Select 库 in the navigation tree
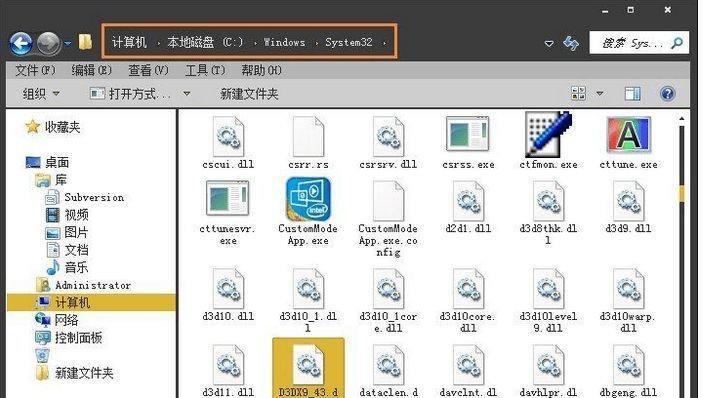The image size is (705, 398). 51,180
